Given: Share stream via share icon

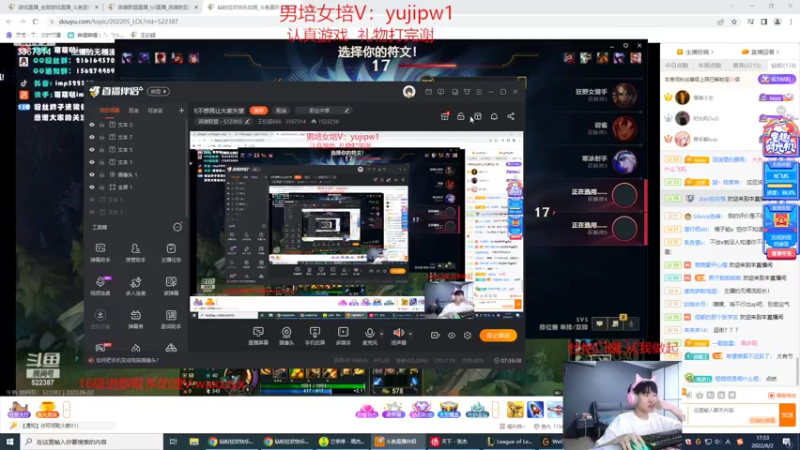Looking at the screenshot, I should 511,116.
